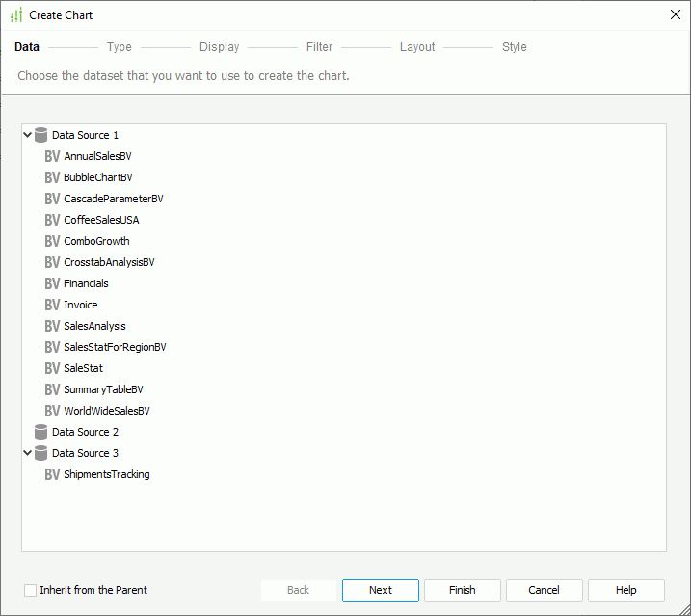
Task: Click the Data Source 3 database icon
Action: click(x=41, y=453)
